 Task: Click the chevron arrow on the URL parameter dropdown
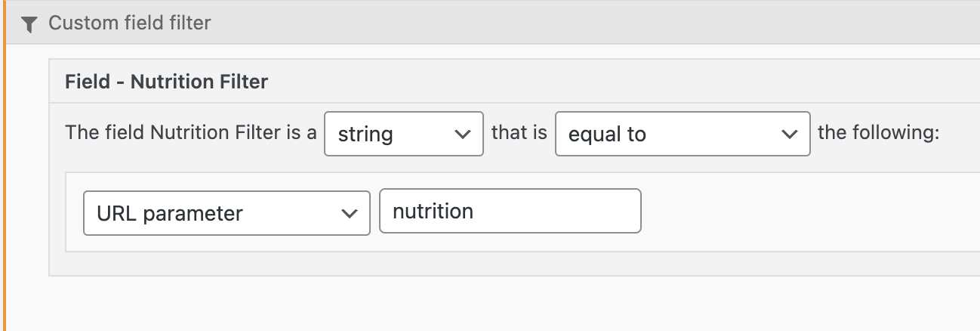pos(349,213)
